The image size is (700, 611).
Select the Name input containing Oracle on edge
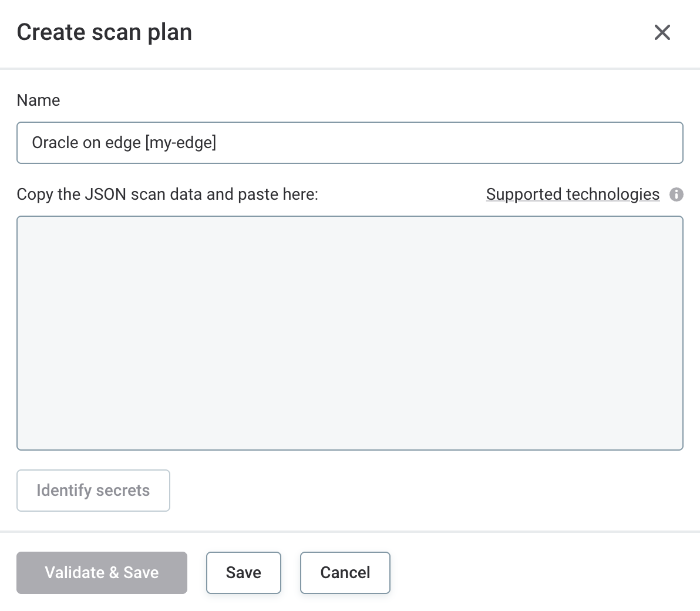pos(350,142)
